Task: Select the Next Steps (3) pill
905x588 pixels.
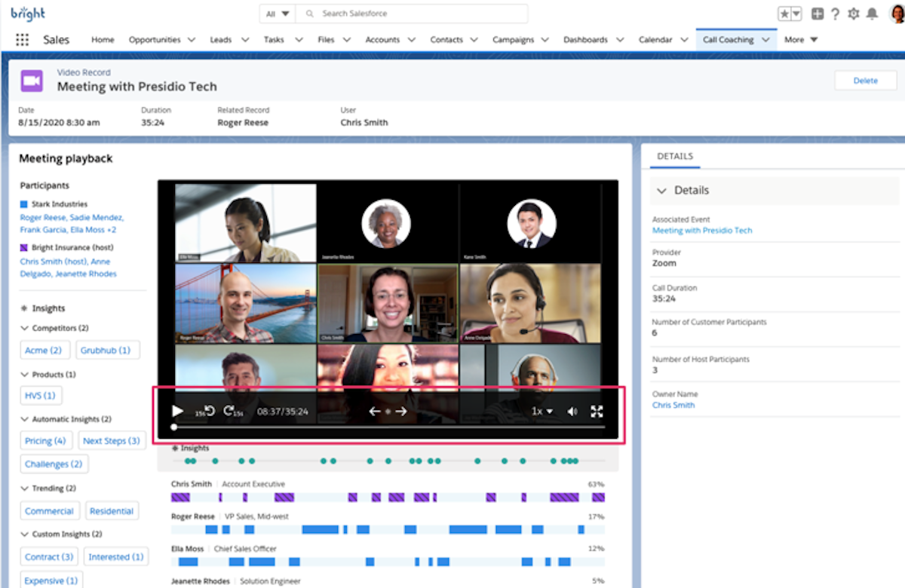Action: 112,441
